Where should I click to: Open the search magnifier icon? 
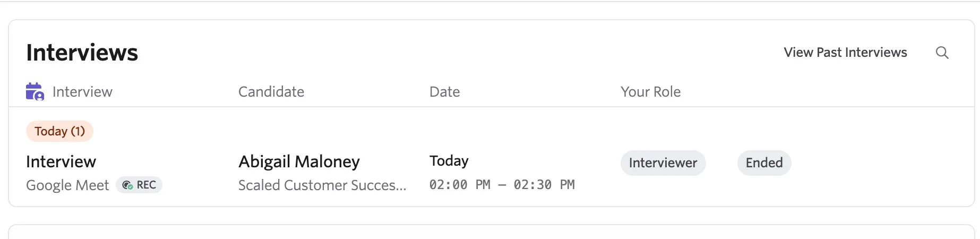(942, 53)
